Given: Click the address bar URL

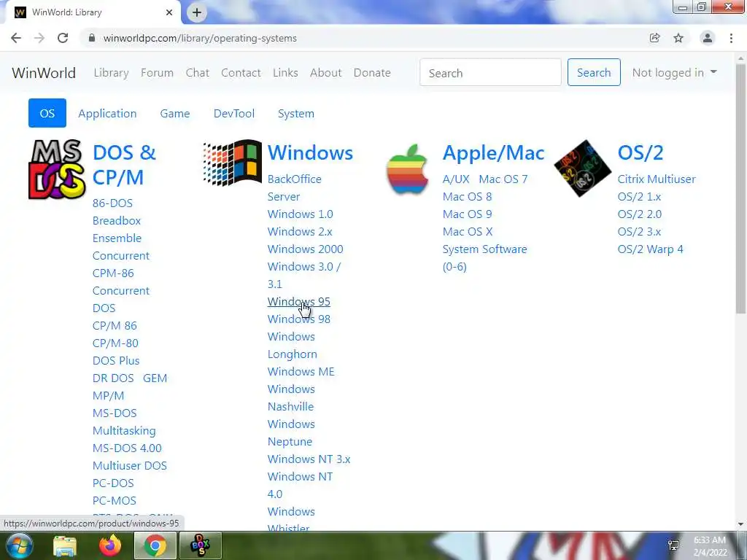Looking at the screenshot, I should (200, 38).
